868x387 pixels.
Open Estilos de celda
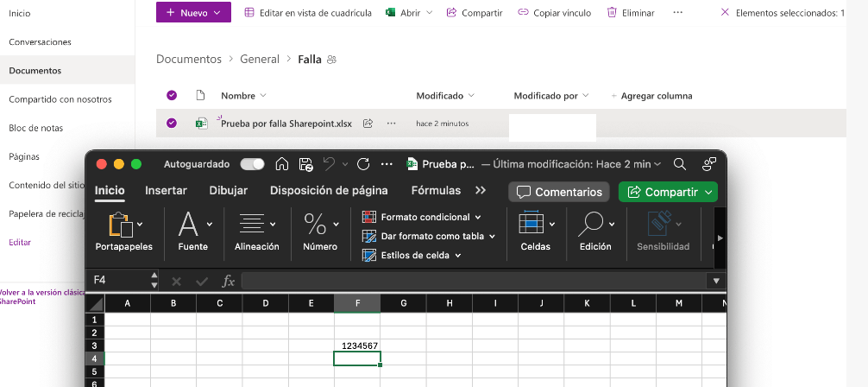coord(412,256)
